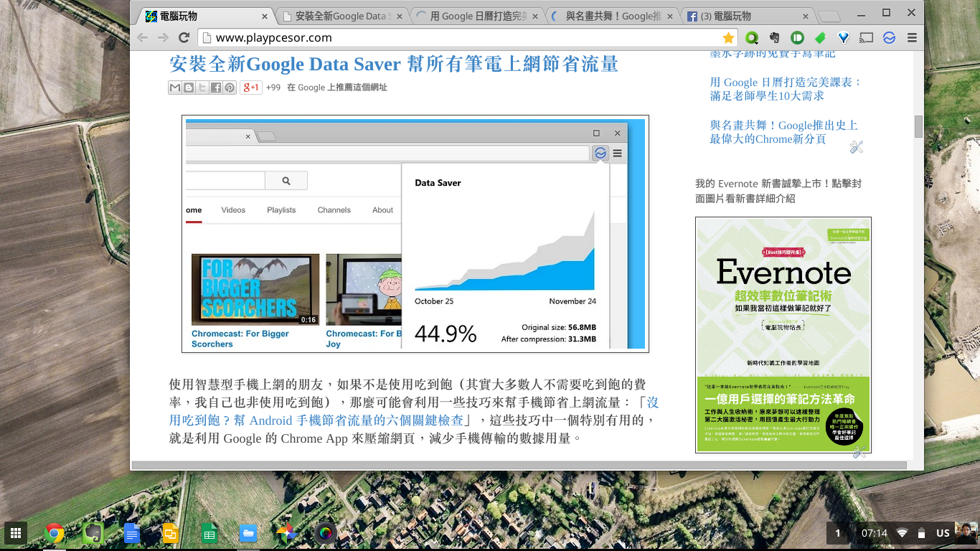Viewport: 980px width, 551px height.
Task: Launch Evernote from the shelf
Action: [x=93, y=532]
